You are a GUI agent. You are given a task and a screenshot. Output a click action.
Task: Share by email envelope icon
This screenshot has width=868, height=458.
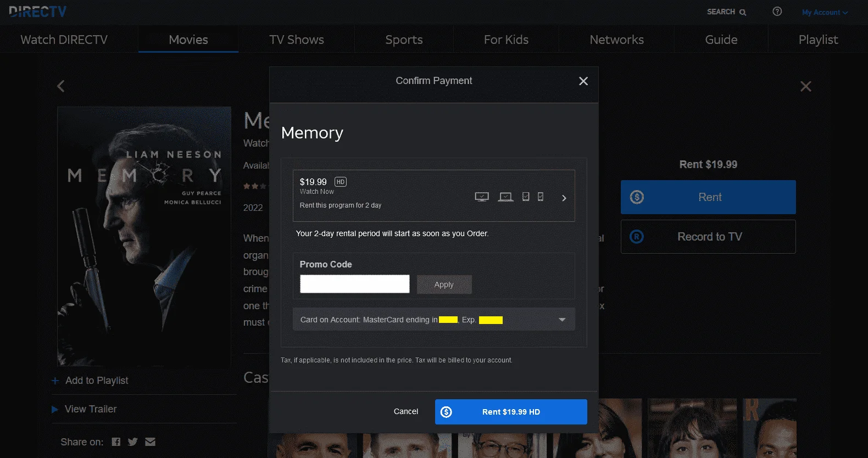151,442
